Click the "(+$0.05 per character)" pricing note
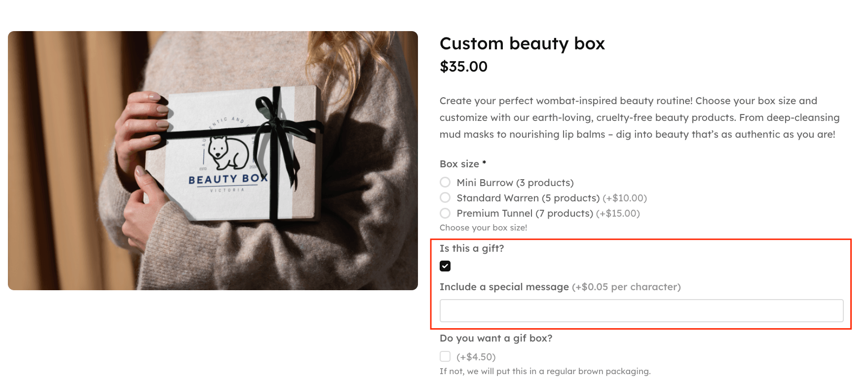Image resolution: width=868 pixels, height=383 pixels. coord(625,286)
